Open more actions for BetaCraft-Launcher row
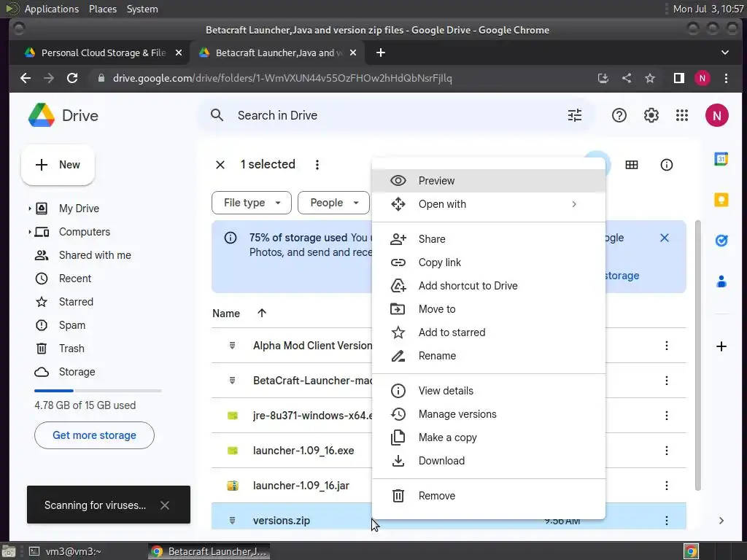Image resolution: width=747 pixels, height=560 pixels. point(667,381)
